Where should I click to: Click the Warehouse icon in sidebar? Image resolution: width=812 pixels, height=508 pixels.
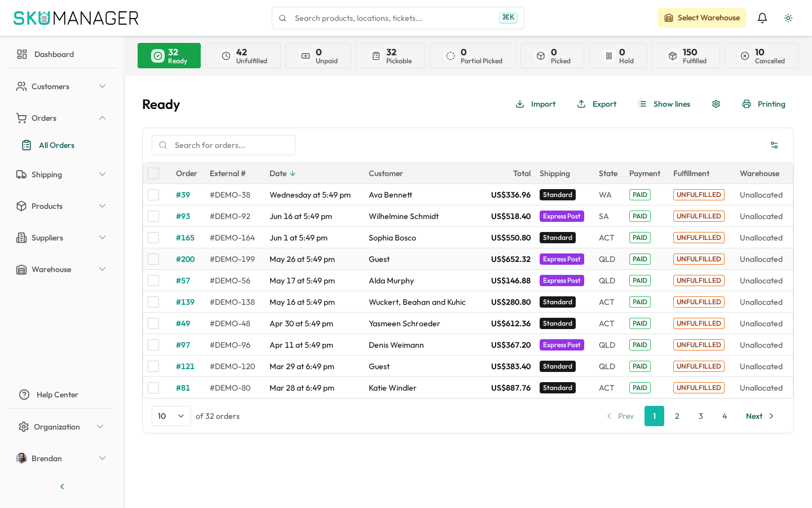coord(21,269)
